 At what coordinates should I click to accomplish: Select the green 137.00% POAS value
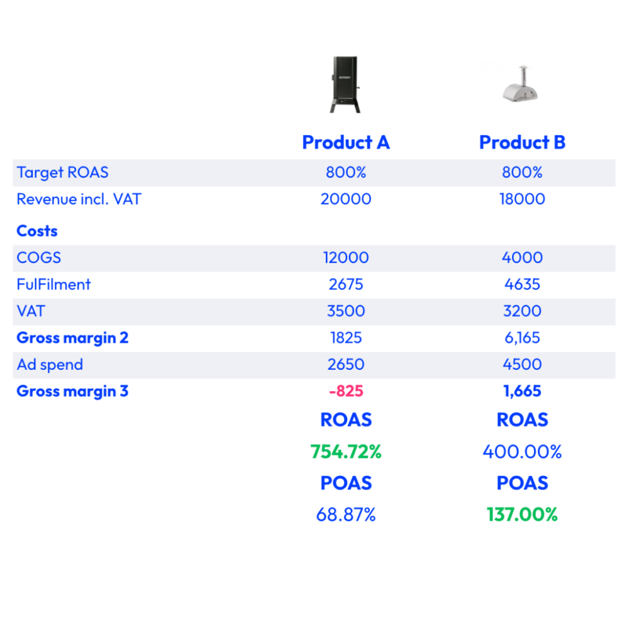522,514
